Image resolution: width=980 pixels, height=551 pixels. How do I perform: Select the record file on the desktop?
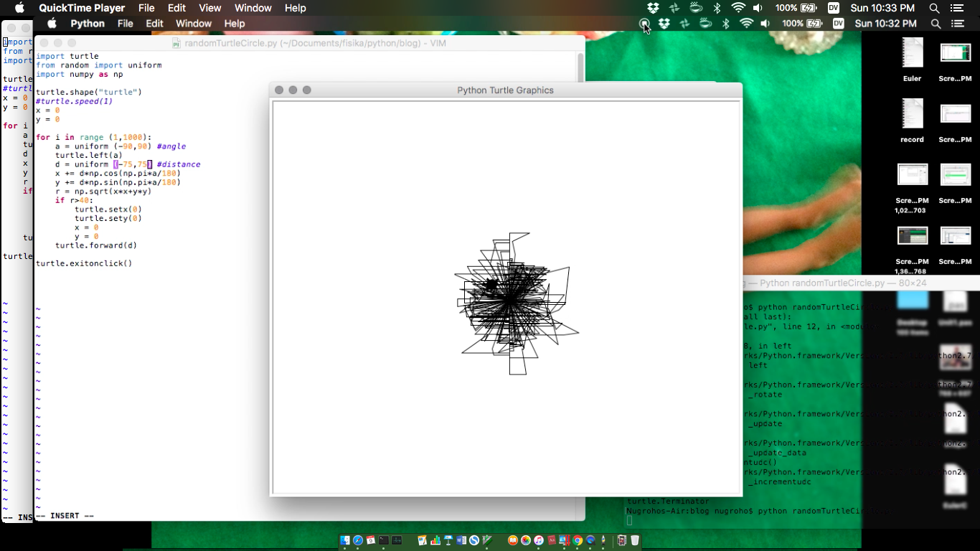point(913,121)
